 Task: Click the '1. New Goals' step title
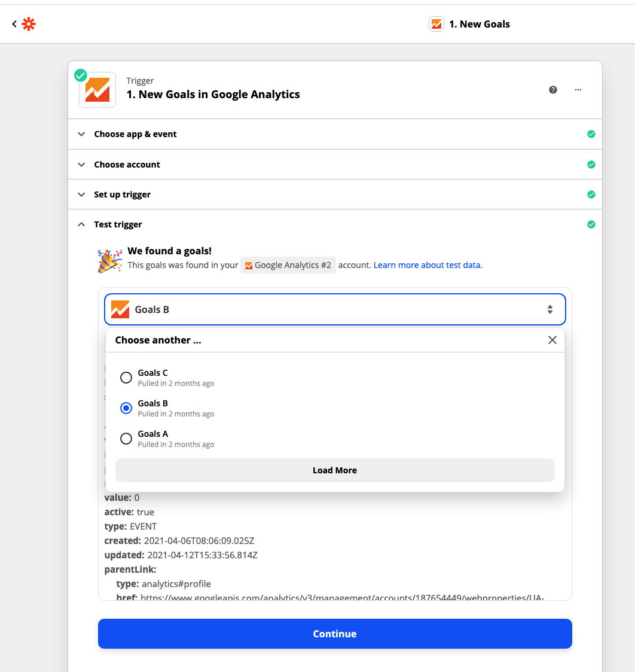click(x=479, y=24)
